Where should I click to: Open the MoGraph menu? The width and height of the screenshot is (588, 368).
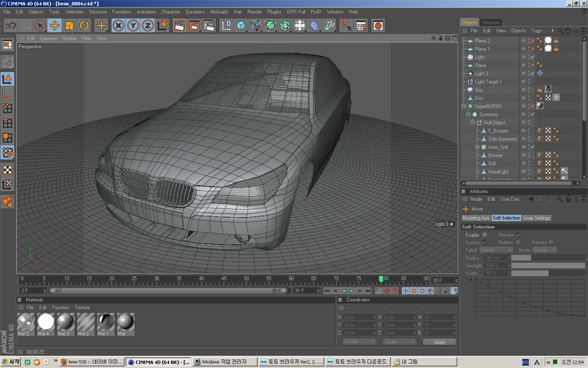click(219, 12)
